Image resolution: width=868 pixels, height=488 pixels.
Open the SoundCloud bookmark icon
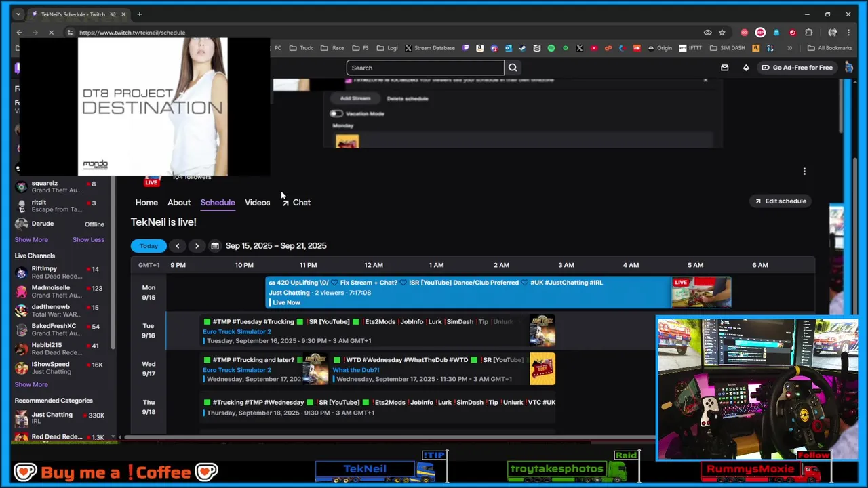637,48
